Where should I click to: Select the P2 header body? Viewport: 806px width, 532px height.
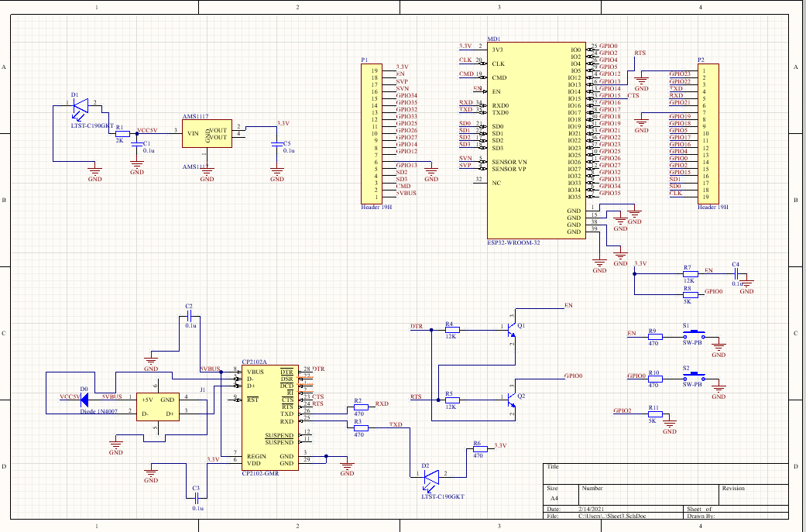pos(708,134)
